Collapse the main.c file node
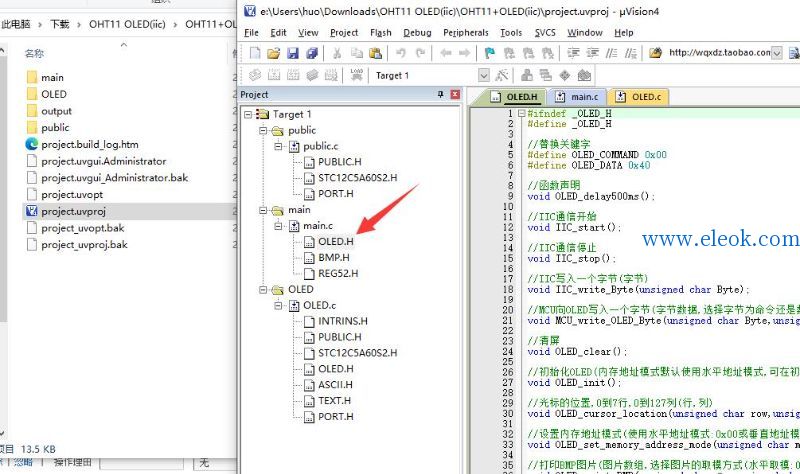 tap(278, 226)
